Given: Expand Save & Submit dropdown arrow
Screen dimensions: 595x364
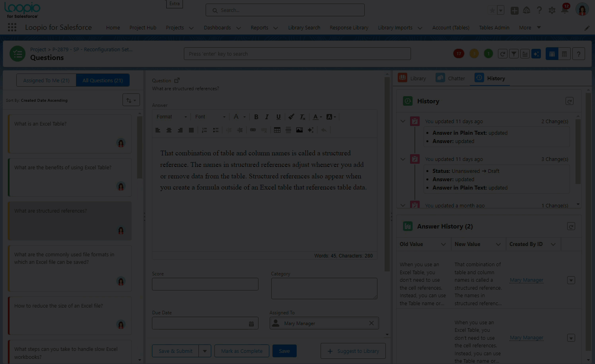Looking at the screenshot, I should pos(205,351).
